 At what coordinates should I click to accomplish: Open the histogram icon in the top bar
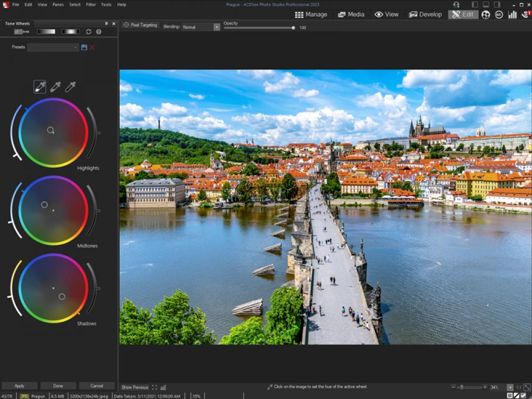coord(511,15)
